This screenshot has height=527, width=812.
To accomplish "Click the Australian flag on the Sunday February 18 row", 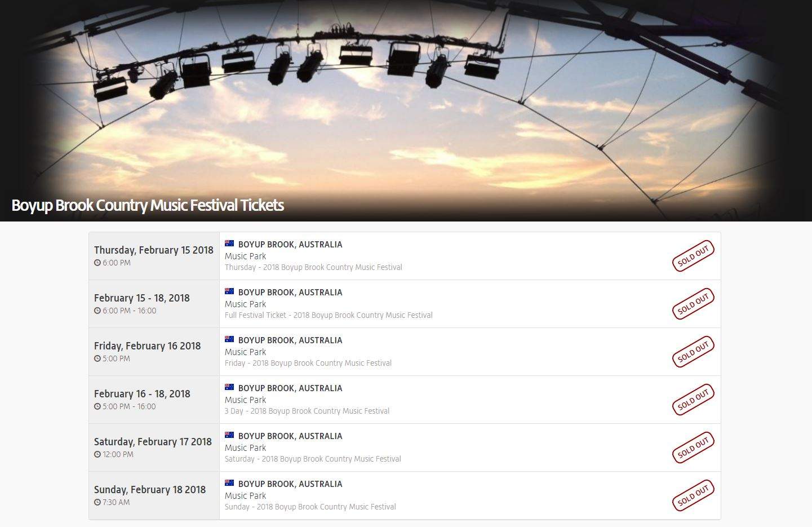I will tap(229, 482).
